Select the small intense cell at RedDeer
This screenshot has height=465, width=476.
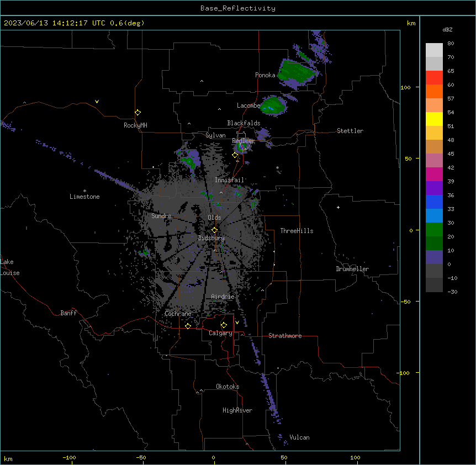[x=242, y=147]
